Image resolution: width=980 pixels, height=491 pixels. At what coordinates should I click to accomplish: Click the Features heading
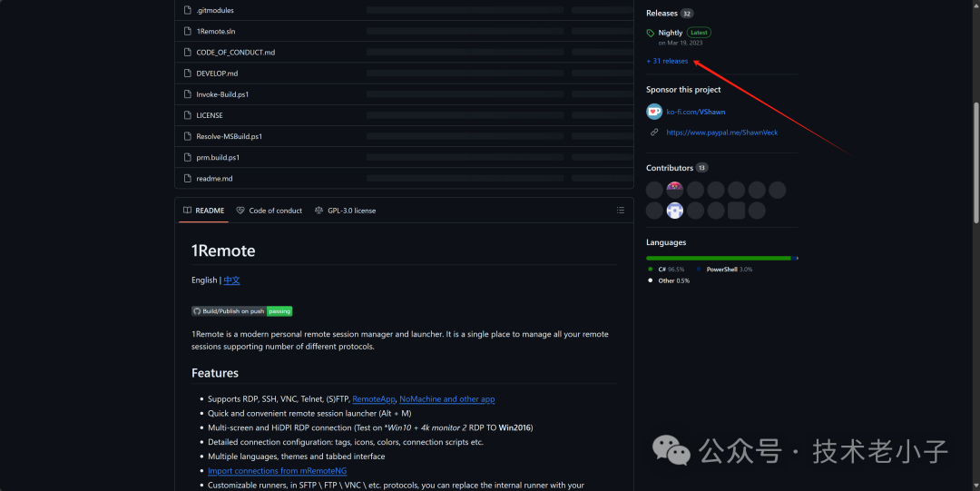coord(215,373)
